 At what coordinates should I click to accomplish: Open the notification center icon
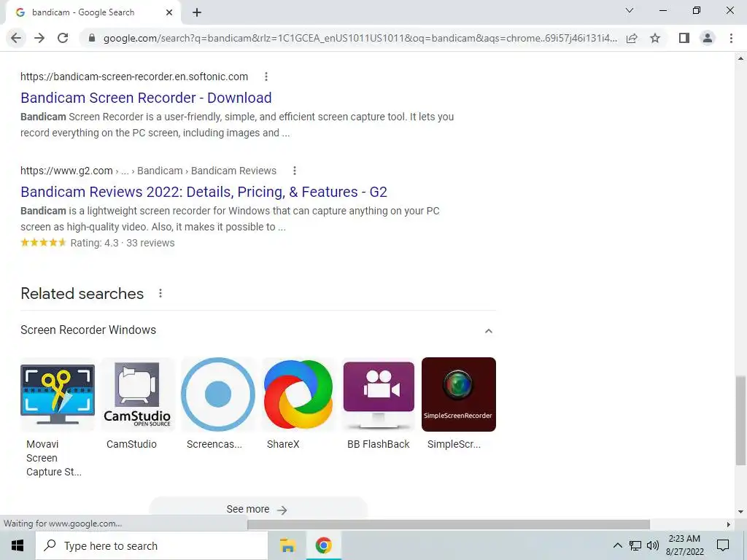tap(723, 545)
